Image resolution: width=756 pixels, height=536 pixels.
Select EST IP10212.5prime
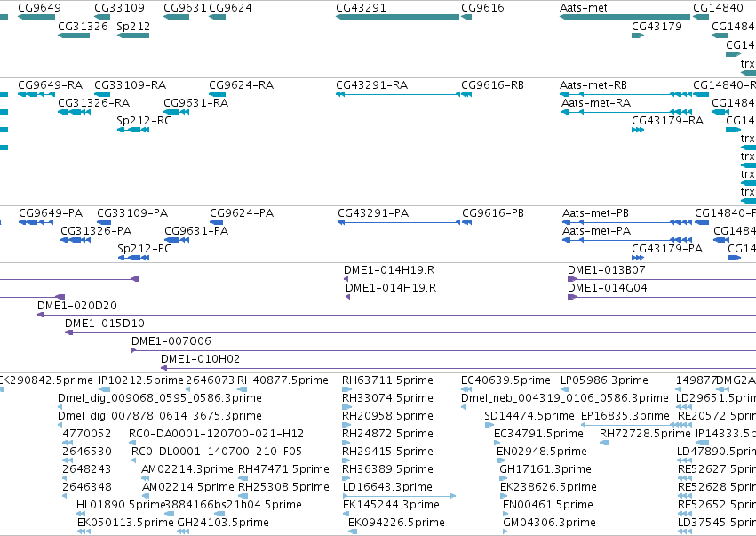pos(140,380)
